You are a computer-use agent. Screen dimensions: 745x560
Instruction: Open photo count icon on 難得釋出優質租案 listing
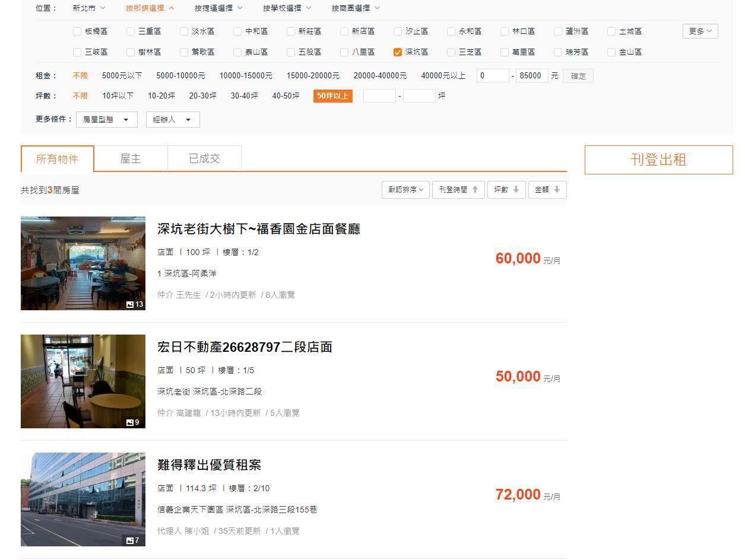coord(133,540)
